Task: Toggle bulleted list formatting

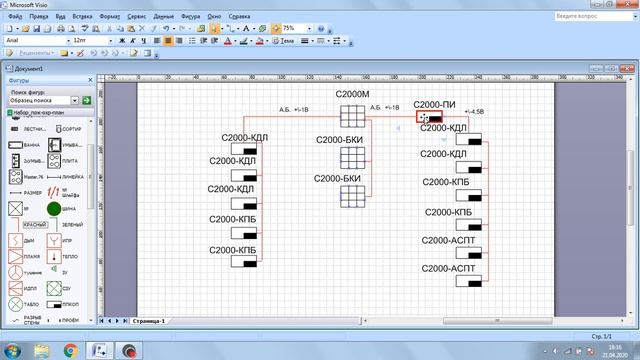Action: [x=192, y=41]
